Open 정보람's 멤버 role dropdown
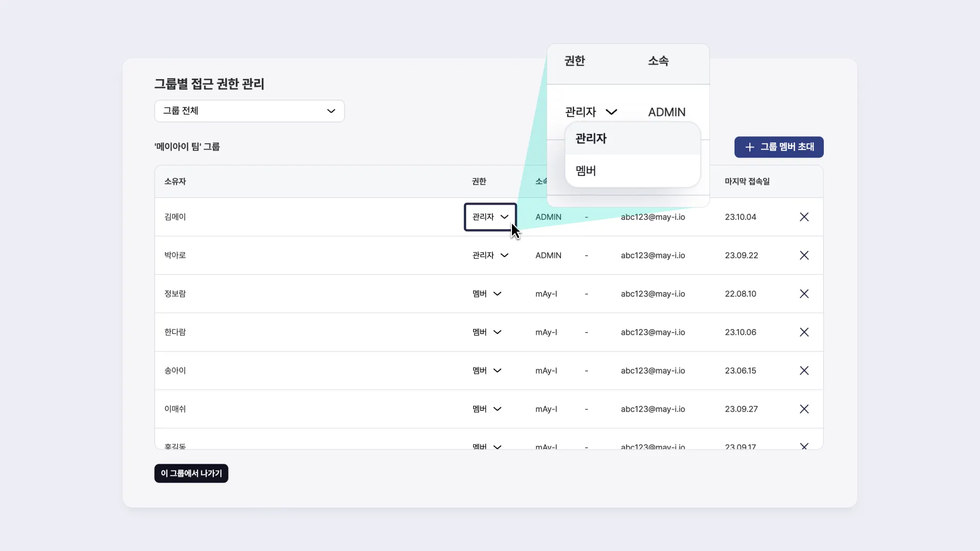 pos(487,294)
